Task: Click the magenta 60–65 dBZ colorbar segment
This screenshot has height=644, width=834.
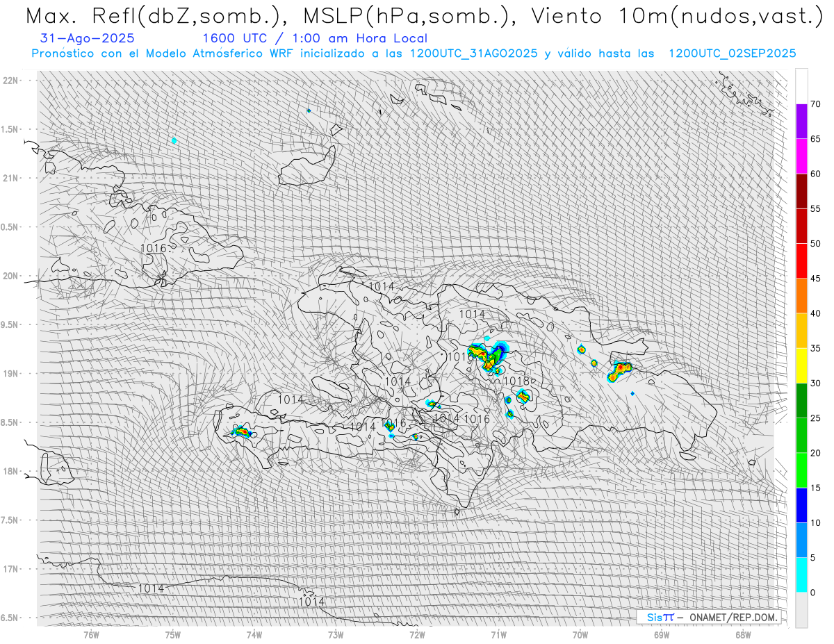Action: (x=801, y=156)
